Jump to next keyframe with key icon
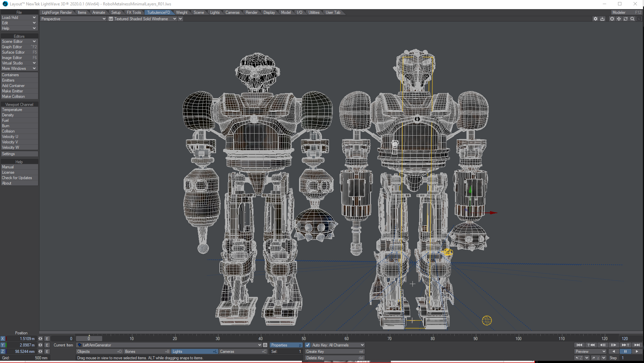Screen dimensions: 644x363 pyautogui.click(x=625, y=345)
